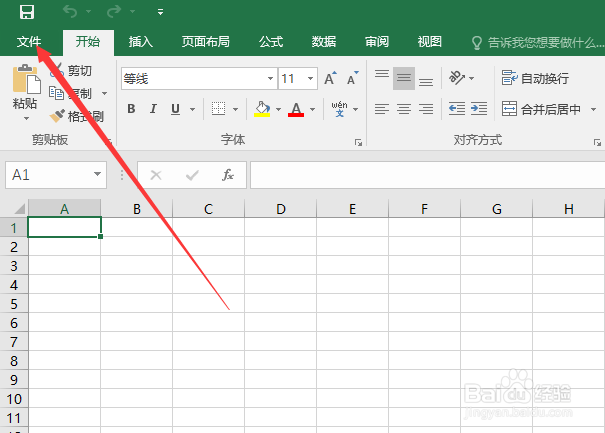Screen dimensions: 605x433
Task: Open the 对齐方式 group dialog launcher
Action: tap(597, 143)
